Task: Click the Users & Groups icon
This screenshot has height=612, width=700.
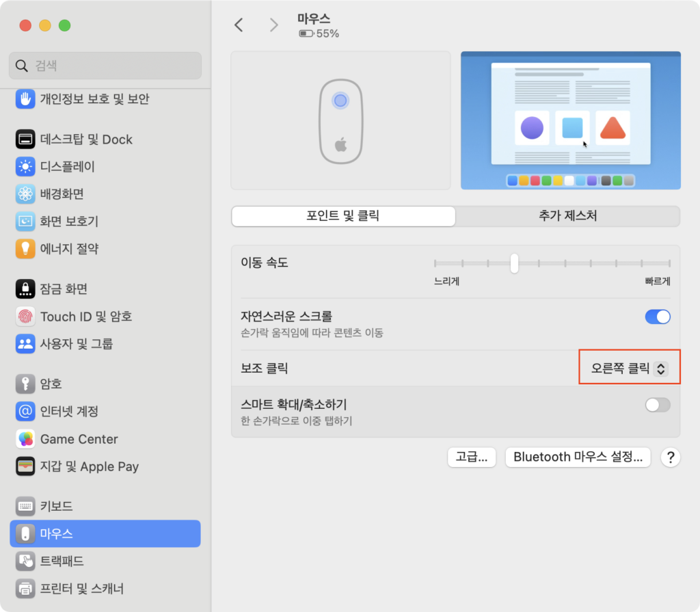Action: tap(25, 343)
